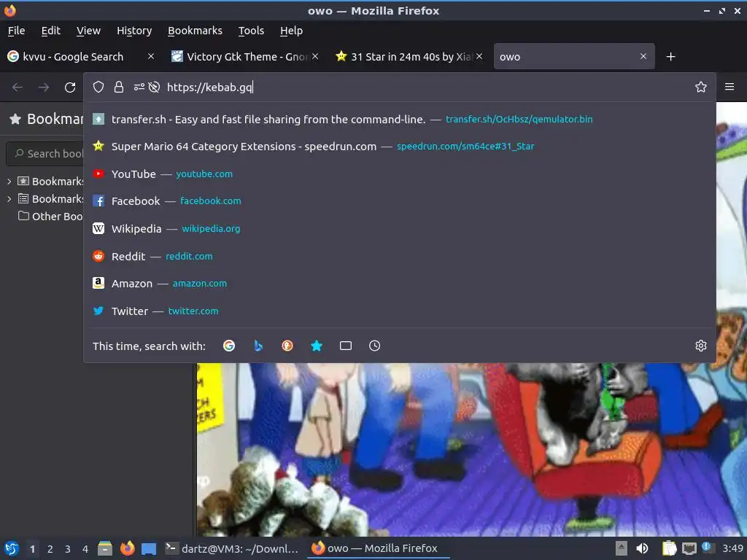This screenshot has height=560, width=747.
Task: Open the site permissions icon in address bar
Action: click(x=139, y=87)
